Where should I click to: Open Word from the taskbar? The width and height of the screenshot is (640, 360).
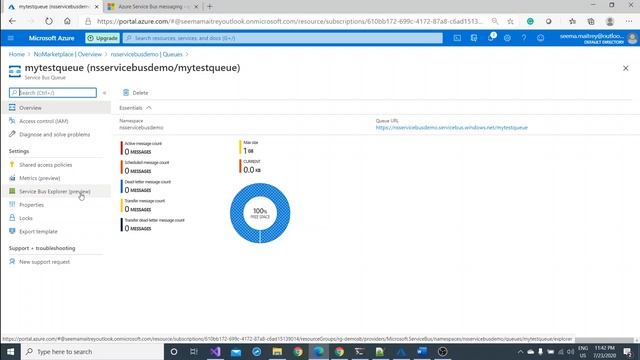(x=422, y=351)
